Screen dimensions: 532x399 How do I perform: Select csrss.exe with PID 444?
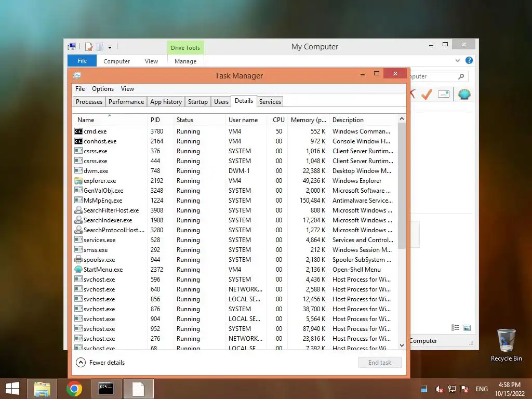click(x=234, y=161)
